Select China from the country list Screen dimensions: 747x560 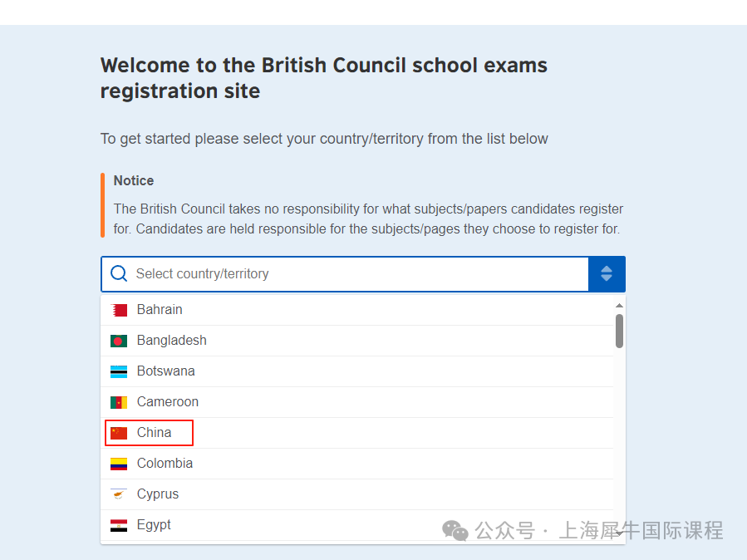[x=356, y=433]
